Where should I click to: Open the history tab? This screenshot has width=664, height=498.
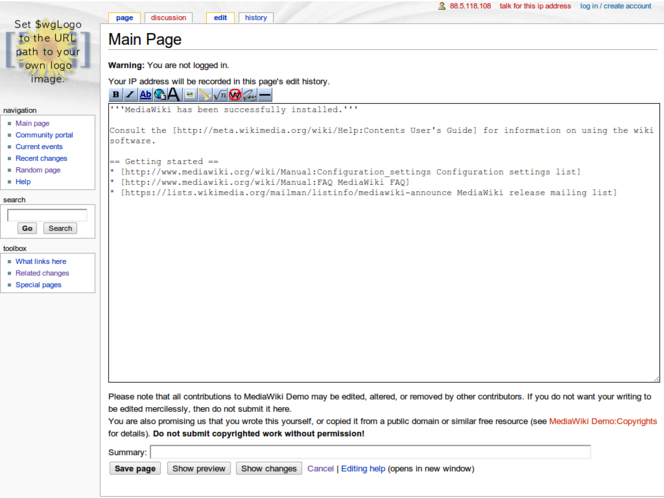pos(256,18)
